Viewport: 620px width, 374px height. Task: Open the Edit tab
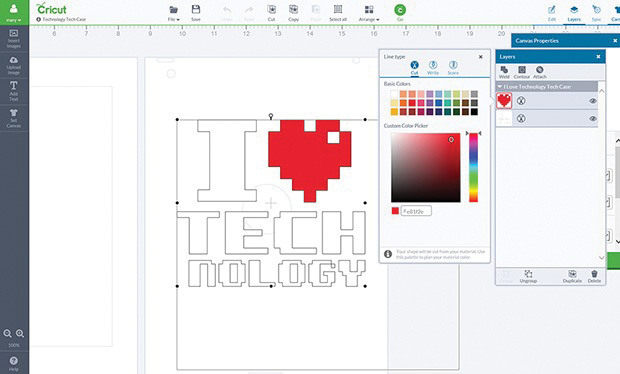click(552, 13)
